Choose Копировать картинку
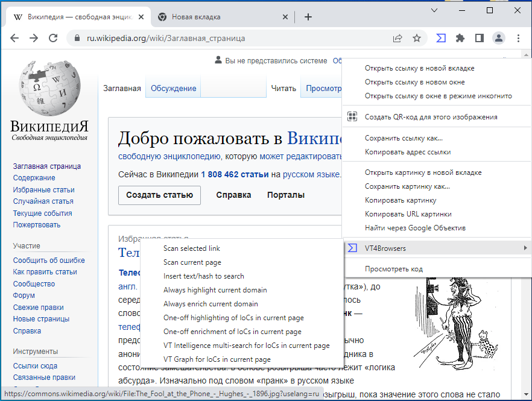Image resolution: width=532 pixels, height=401 pixels. [436, 200]
